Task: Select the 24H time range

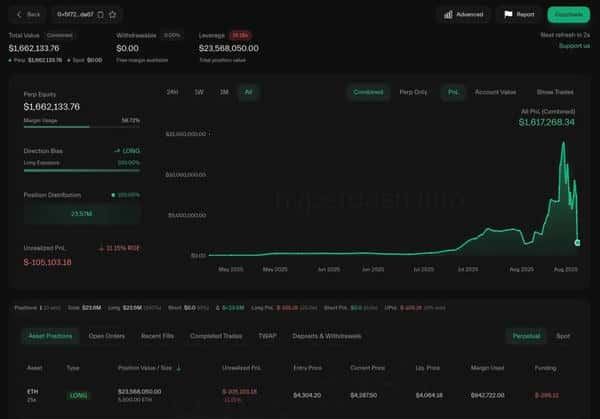Action: pos(173,92)
